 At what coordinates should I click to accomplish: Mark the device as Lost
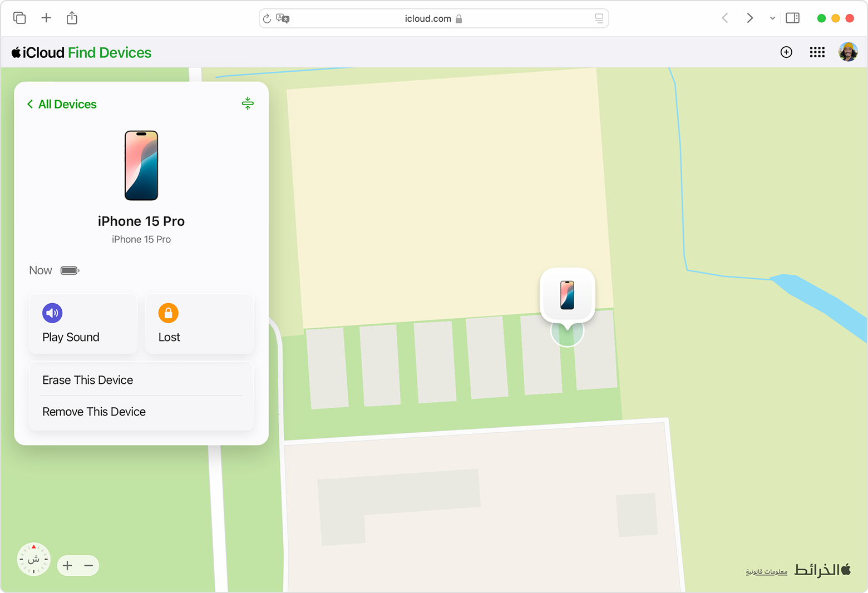199,324
